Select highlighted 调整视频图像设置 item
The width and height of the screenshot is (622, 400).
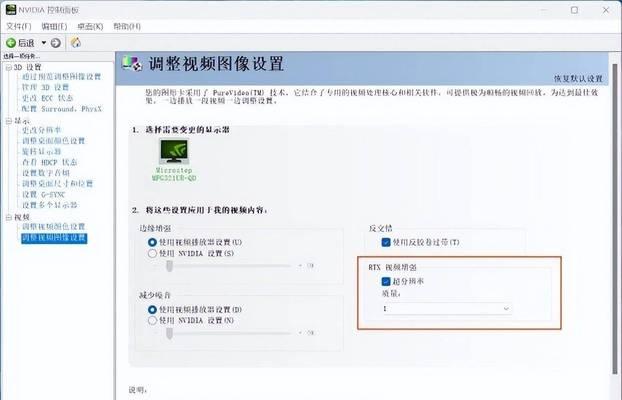tap(54, 238)
